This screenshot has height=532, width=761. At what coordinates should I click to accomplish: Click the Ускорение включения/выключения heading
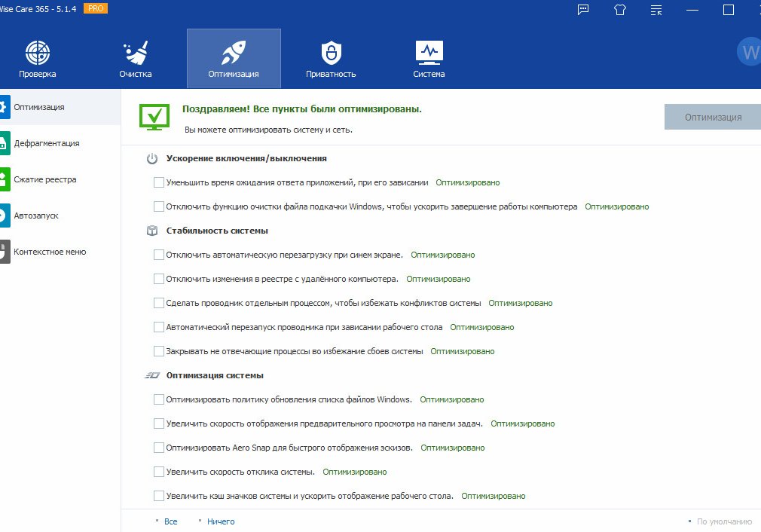tap(246, 158)
